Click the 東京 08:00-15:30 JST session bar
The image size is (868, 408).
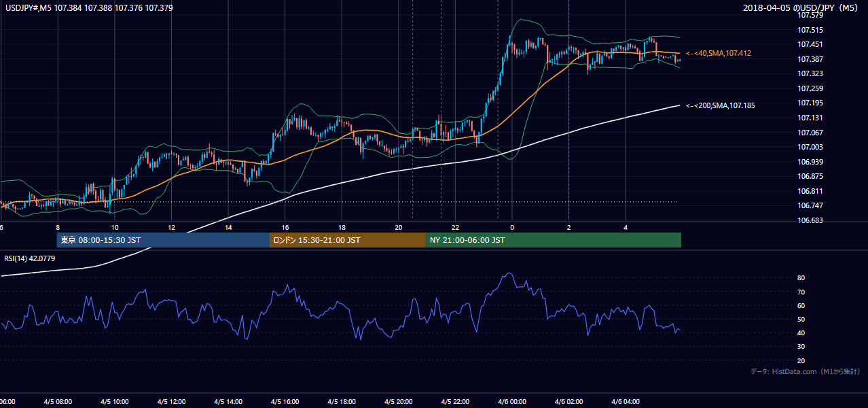[163, 240]
